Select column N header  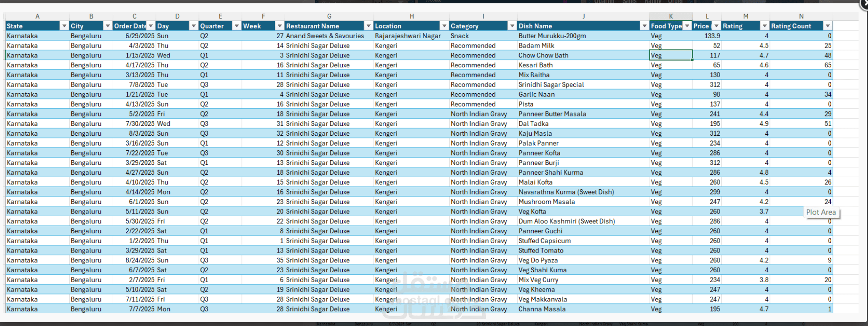click(801, 16)
